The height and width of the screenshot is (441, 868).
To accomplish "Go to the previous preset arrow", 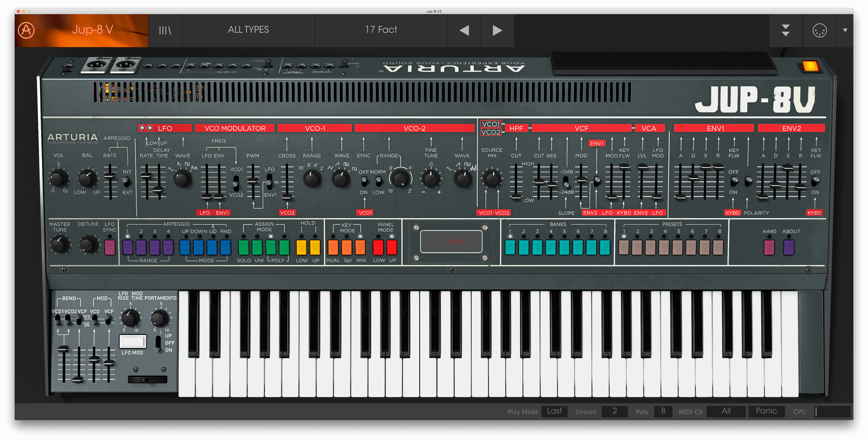I will pos(464,30).
